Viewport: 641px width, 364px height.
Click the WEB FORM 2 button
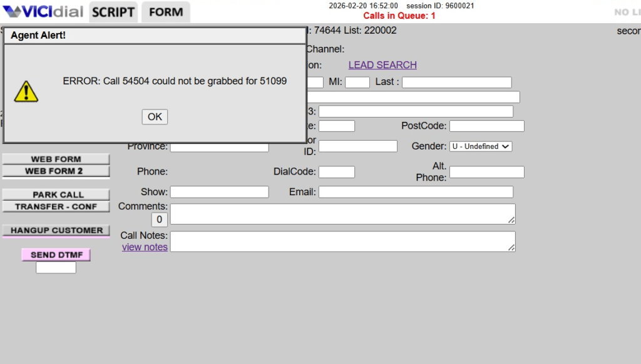pyautogui.click(x=56, y=171)
